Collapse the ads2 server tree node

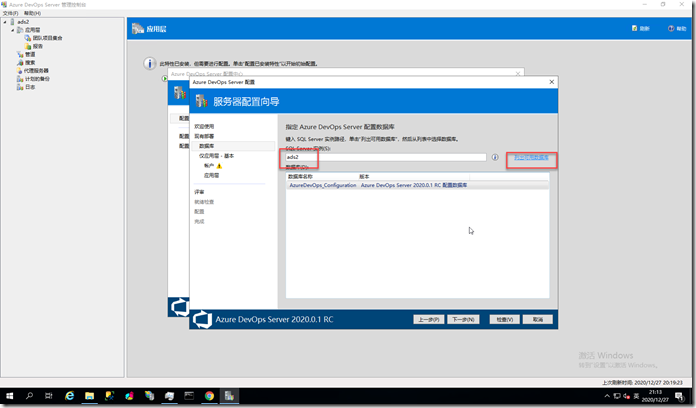[x=5, y=22]
